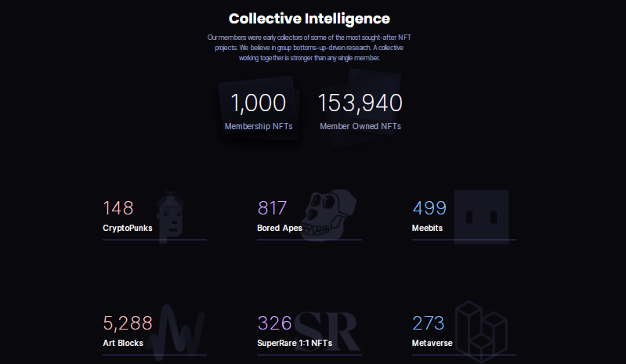Click the Meebits square face icon
626x364 pixels.
(x=481, y=215)
